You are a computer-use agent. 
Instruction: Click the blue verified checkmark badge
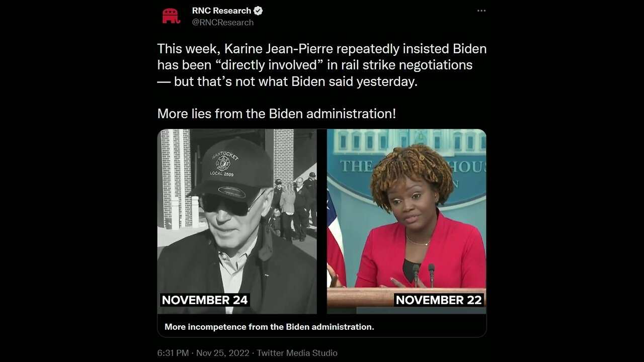click(258, 11)
